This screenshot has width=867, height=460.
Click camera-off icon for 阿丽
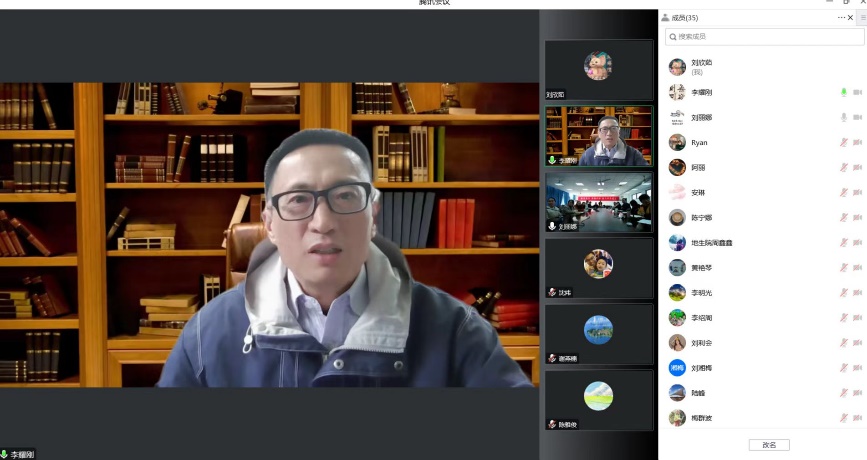(x=857, y=167)
